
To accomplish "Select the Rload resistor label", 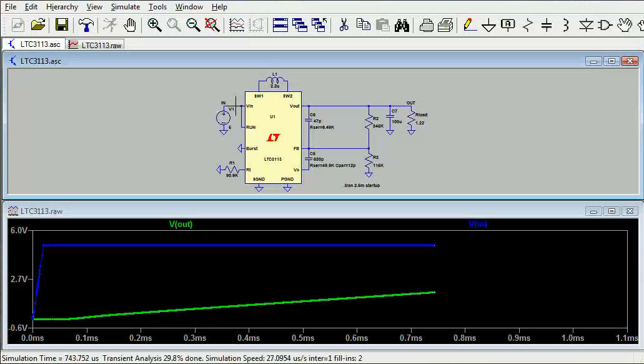I will point(422,114).
